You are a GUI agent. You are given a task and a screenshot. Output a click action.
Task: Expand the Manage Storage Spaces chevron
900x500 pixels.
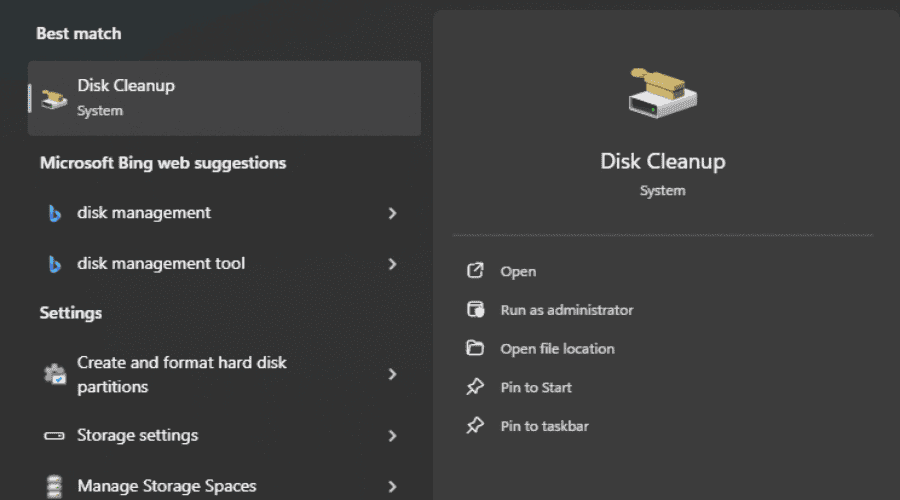click(x=392, y=486)
